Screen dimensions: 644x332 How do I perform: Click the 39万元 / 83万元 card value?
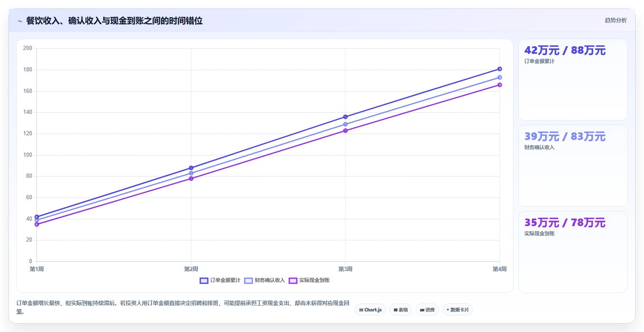[565, 137]
